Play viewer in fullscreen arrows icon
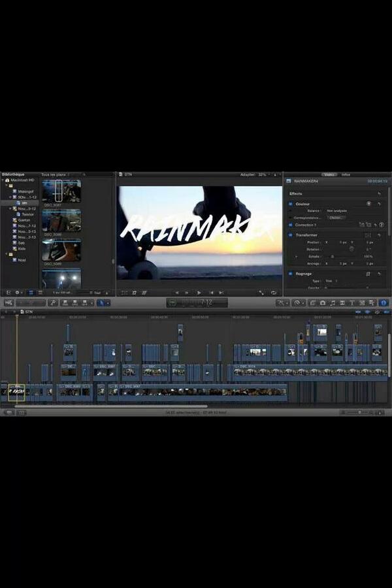Viewport: 392px width, 588px height. [x=261, y=293]
